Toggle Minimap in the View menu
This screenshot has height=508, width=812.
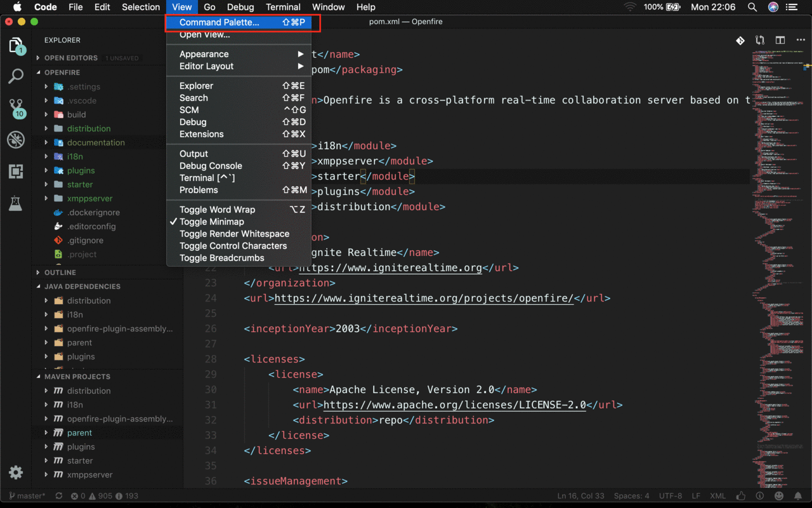coord(212,222)
